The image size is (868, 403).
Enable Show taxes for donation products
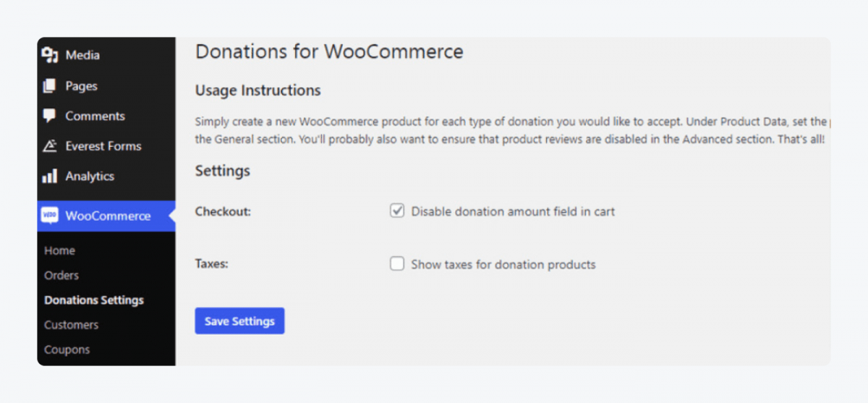[x=397, y=264]
